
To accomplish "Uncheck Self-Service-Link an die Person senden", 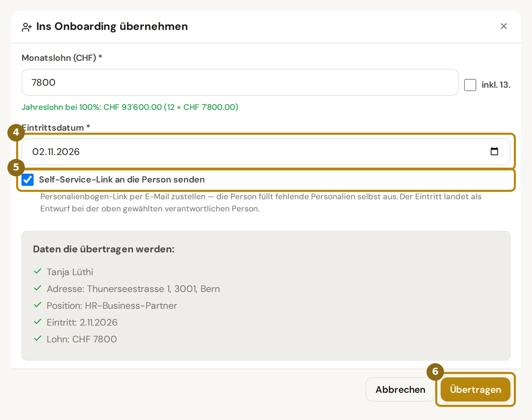I will tap(28, 180).
